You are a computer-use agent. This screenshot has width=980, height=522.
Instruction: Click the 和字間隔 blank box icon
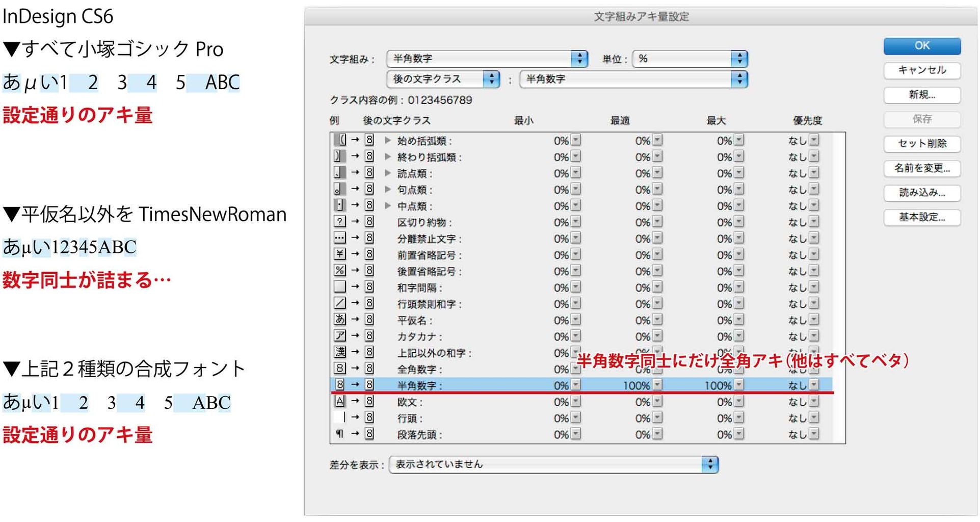pos(340,286)
